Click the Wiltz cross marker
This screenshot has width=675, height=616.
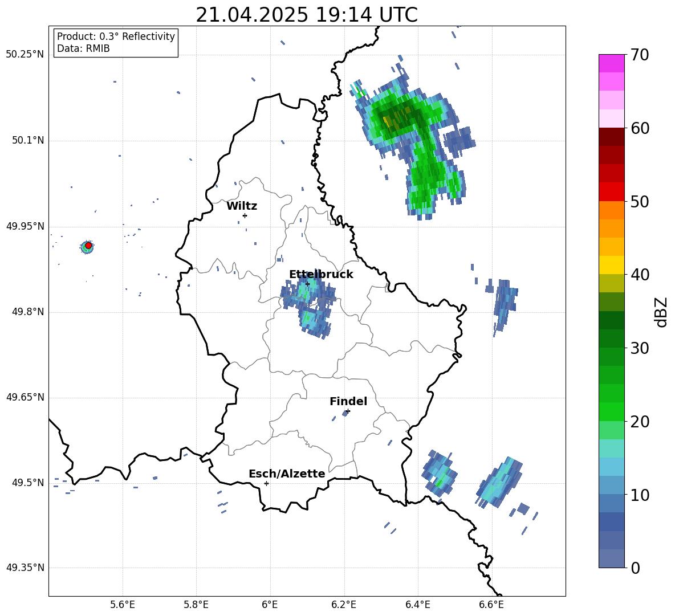click(x=245, y=215)
